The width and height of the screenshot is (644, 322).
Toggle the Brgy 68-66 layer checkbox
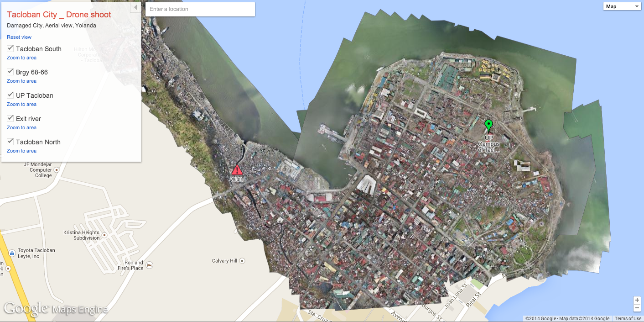pos(10,72)
